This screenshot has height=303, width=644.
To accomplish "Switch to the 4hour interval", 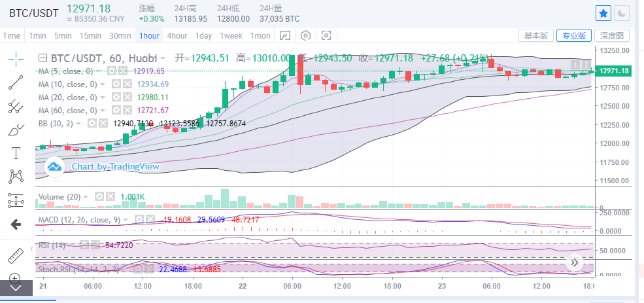I will point(177,36).
